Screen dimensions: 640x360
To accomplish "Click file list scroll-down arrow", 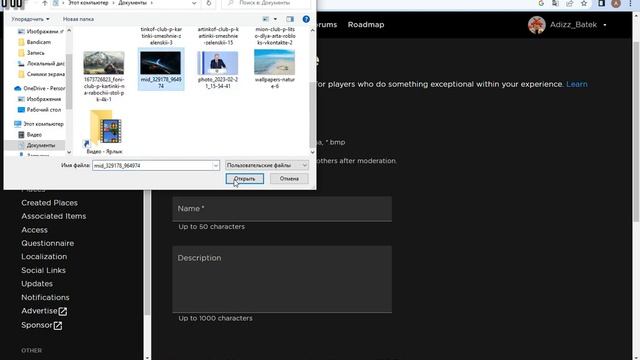I will 312,152.
